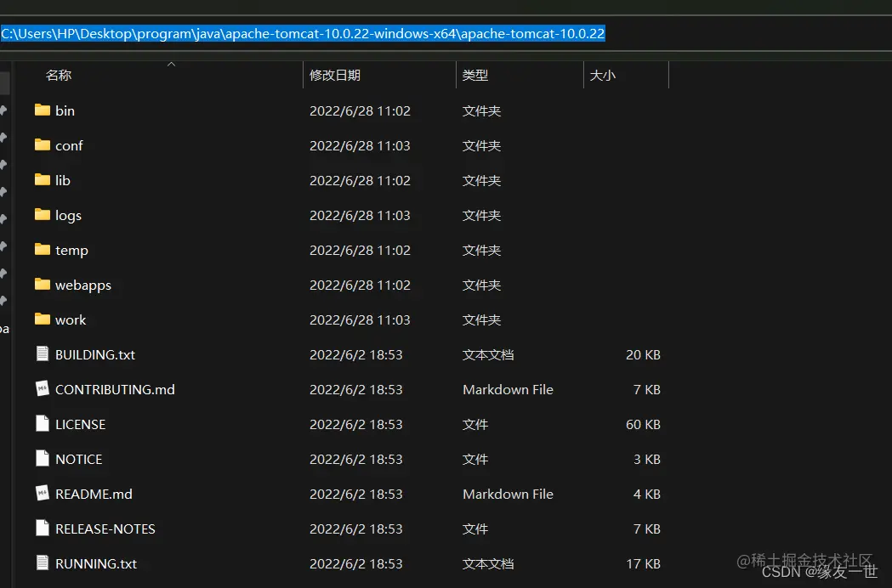This screenshot has height=588, width=892.
Task: Click 7 KB size of CONTRIBUTING.md
Action: click(x=647, y=389)
